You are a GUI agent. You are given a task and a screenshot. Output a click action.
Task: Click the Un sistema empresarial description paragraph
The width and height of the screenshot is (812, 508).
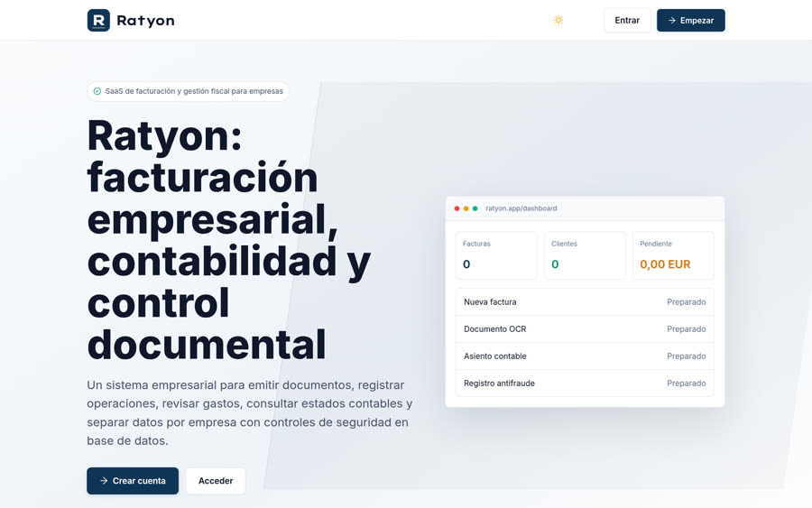250,412
